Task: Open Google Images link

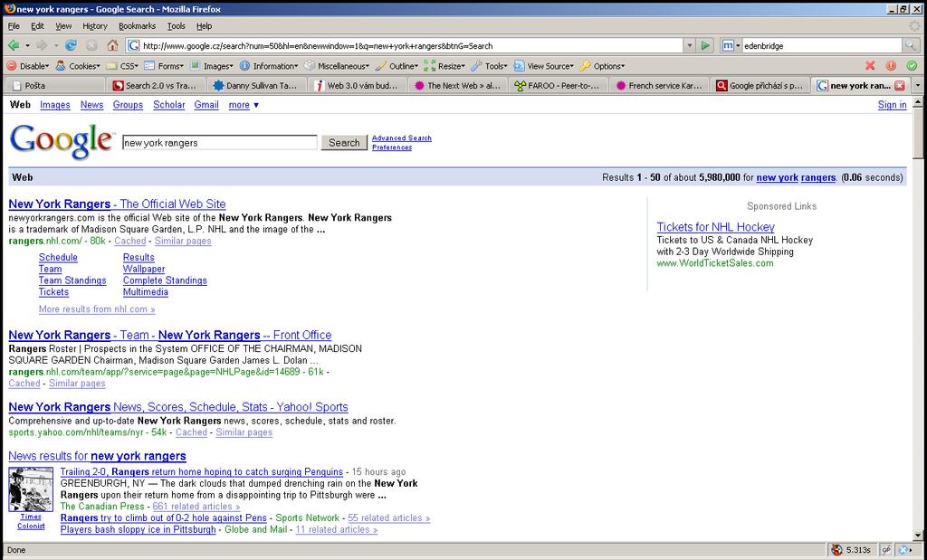Action: pyautogui.click(x=55, y=105)
